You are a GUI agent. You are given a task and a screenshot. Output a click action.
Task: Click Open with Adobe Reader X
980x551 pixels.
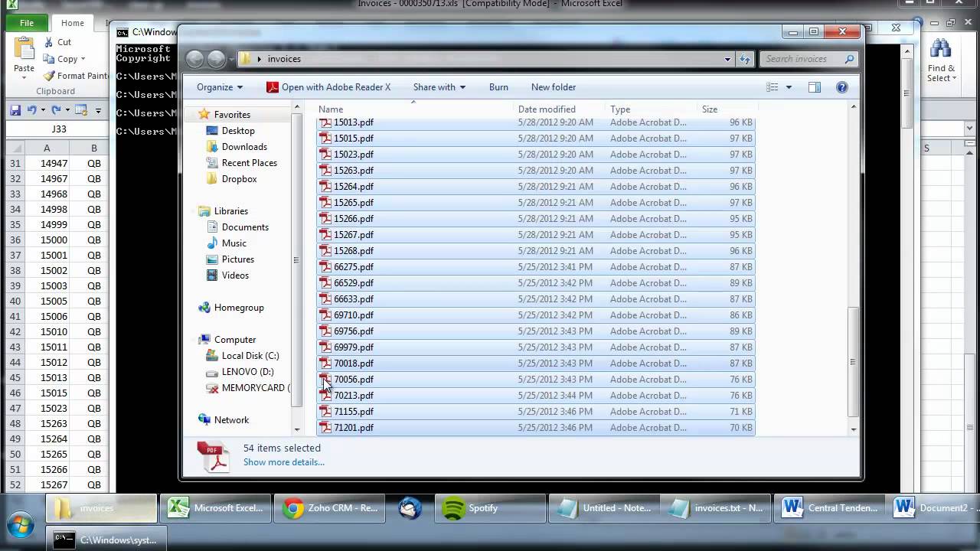[328, 87]
